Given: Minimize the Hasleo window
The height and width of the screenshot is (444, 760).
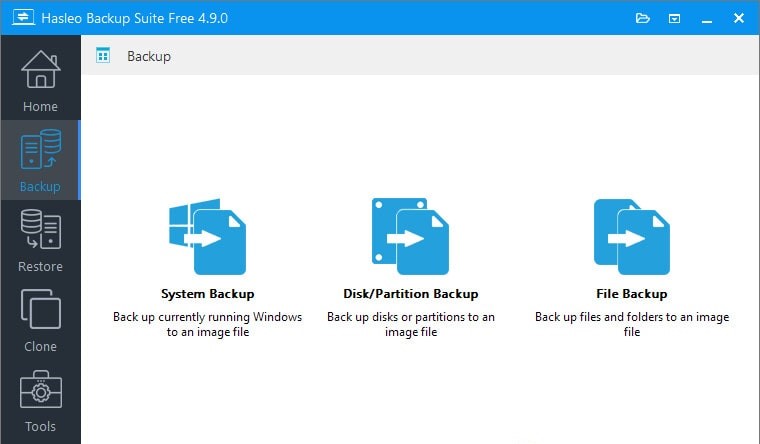Looking at the screenshot, I should [707, 18].
